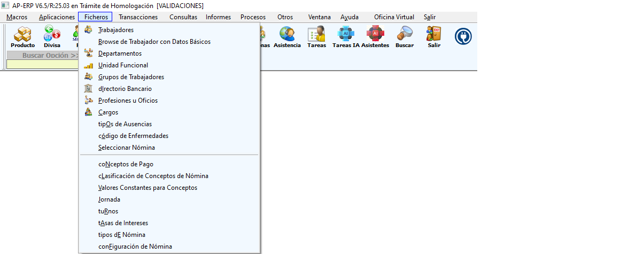
Task: Open the Informes menu
Action: click(219, 17)
